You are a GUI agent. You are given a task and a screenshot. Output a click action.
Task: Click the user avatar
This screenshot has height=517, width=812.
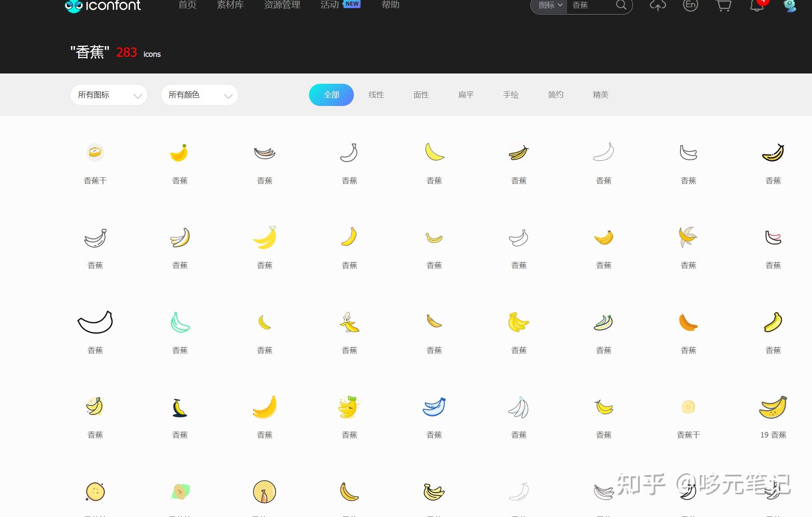[790, 6]
